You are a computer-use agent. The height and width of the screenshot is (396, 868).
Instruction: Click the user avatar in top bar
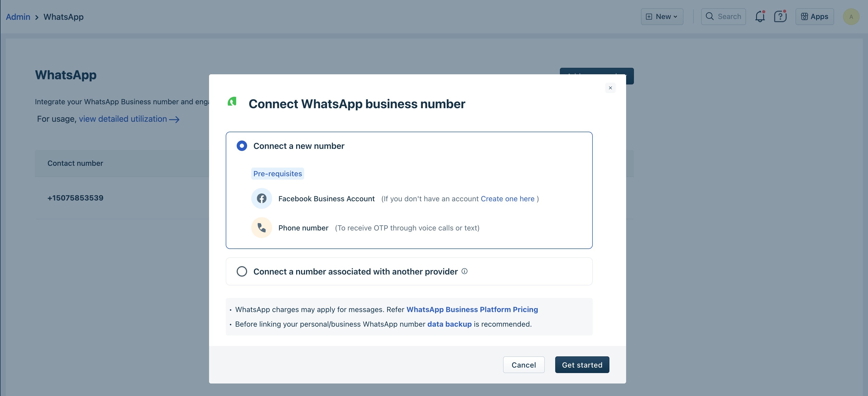pyautogui.click(x=851, y=17)
